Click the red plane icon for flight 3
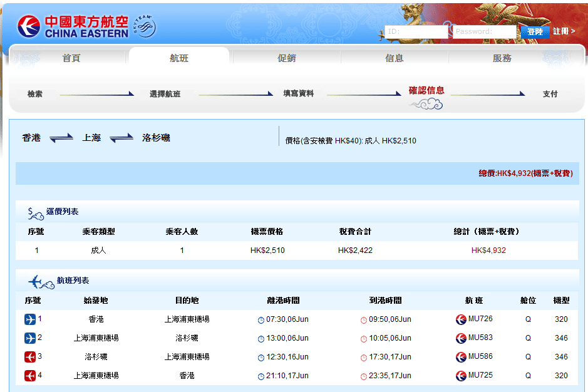This screenshot has width=588, height=392. [30, 357]
